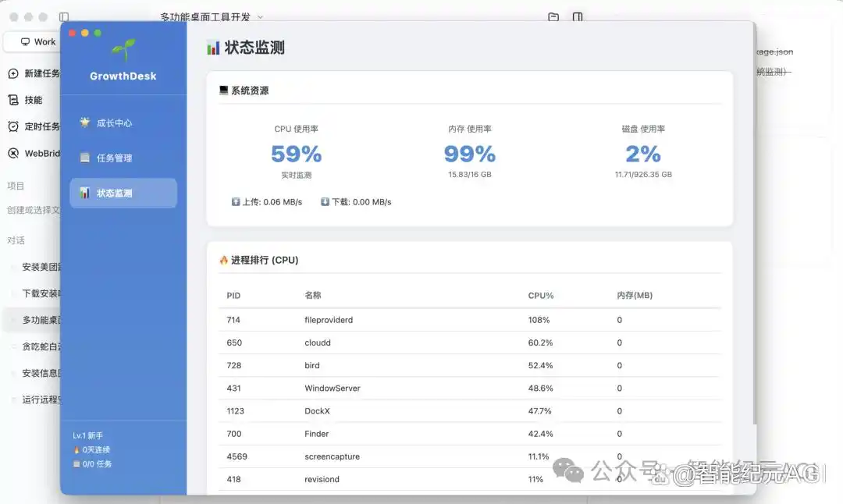Click the PID column header
Image resolution: width=843 pixels, height=504 pixels.
click(x=233, y=296)
